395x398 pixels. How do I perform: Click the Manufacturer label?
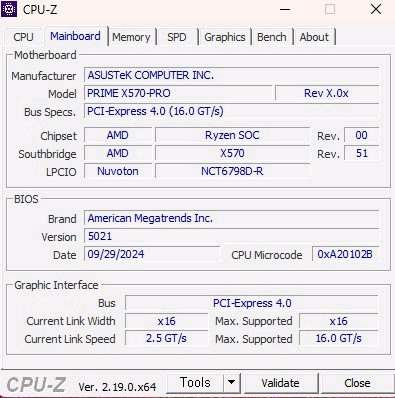(x=44, y=76)
